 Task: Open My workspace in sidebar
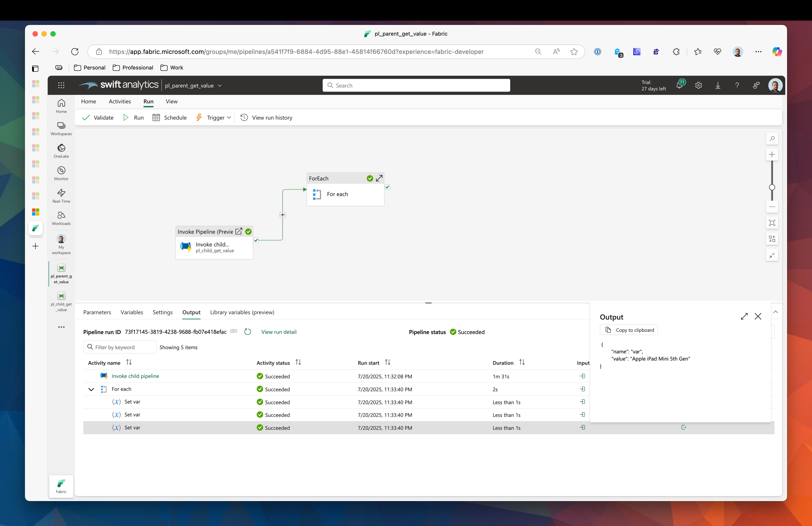tap(61, 245)
